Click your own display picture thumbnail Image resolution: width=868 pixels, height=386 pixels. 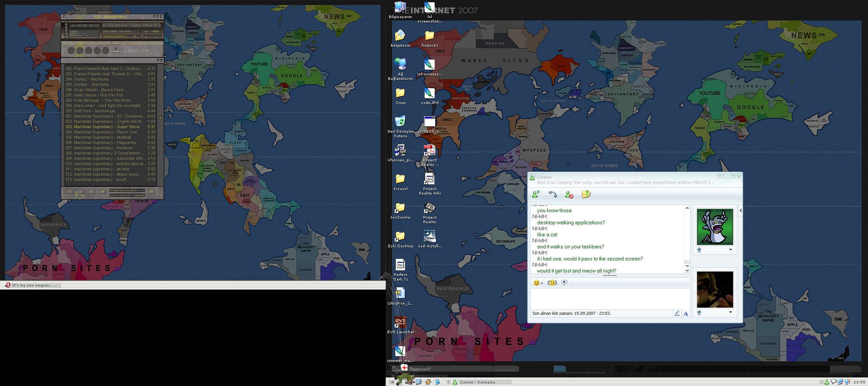715,289
